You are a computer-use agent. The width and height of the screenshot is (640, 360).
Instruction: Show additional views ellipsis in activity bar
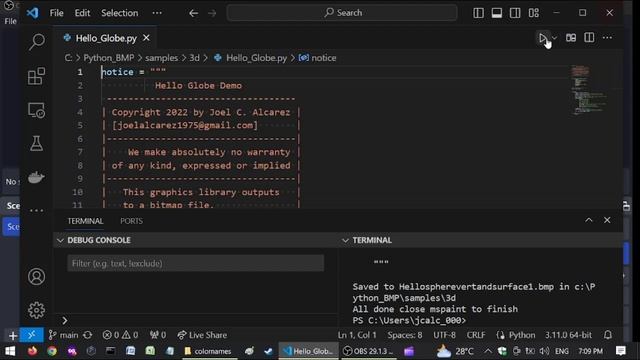36,211
